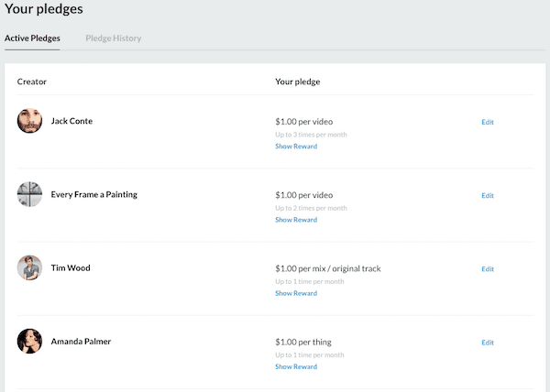Show Reward for Tim Wood pledge
Viewport: 550px width, 392px height.
coord(296,293)
